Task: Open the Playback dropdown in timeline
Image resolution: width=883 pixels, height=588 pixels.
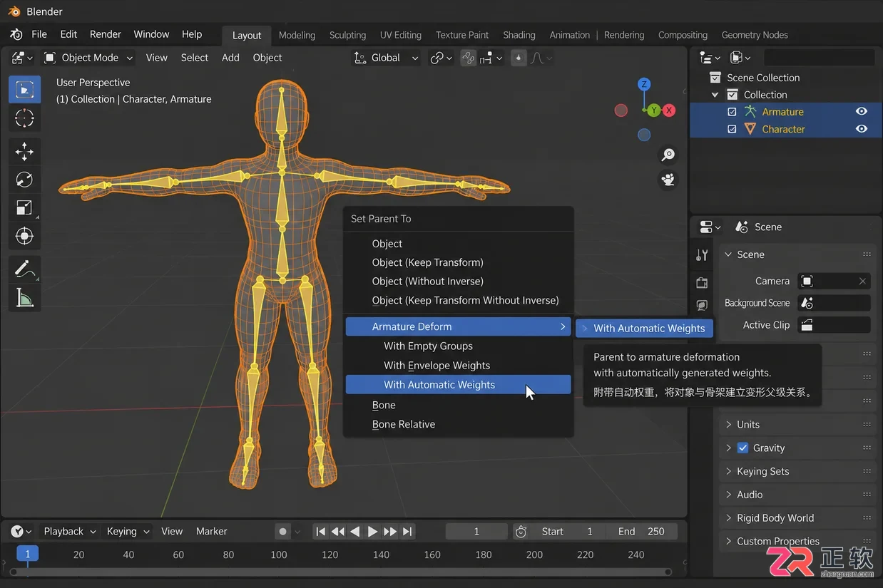Action: coord(70,532)
